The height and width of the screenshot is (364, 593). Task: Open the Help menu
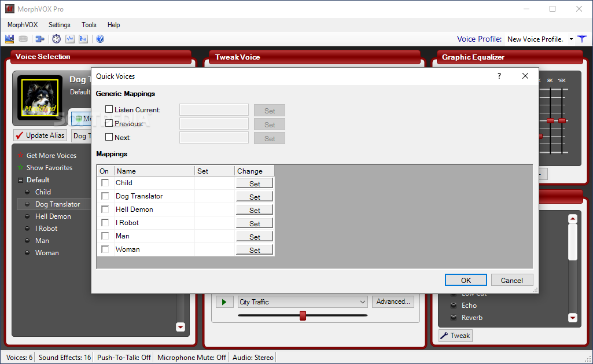[x=113, y=24]
